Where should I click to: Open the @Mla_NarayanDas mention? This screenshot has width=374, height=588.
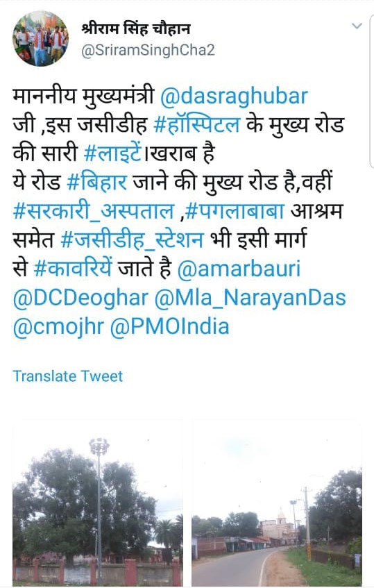point(250,297)
